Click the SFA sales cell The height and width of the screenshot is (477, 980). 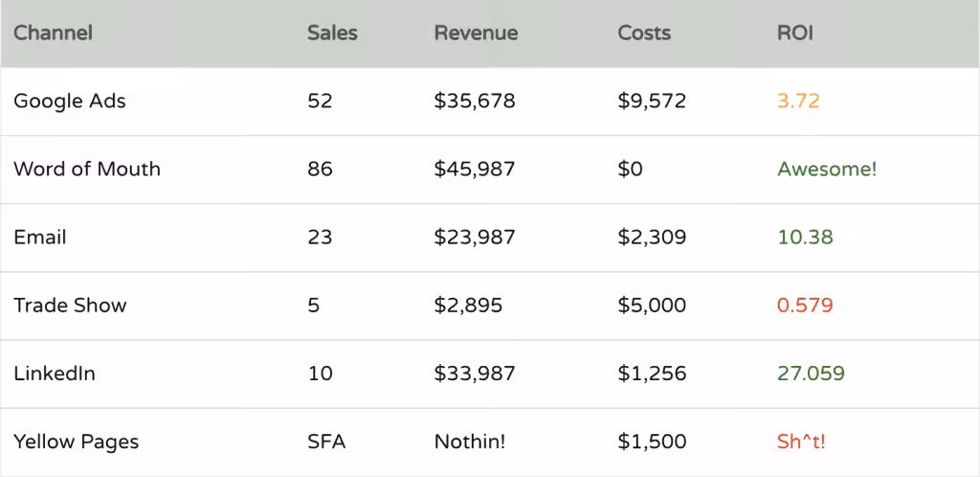(x=326, y=442)
